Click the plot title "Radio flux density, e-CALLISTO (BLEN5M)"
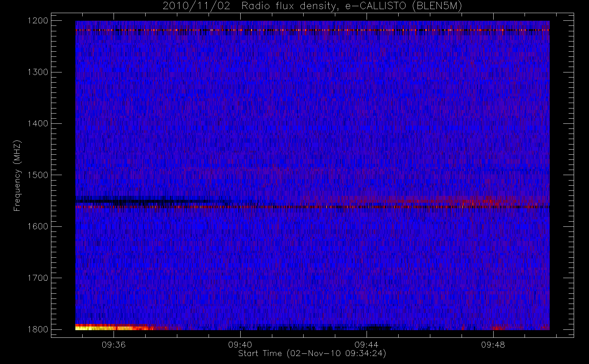This screenshot has height=364, width=589. 352,6
